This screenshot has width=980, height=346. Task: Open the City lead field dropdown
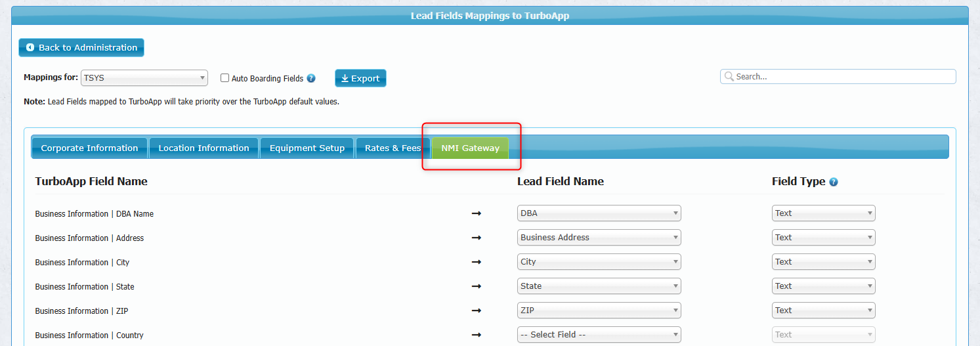click(599, 261)
